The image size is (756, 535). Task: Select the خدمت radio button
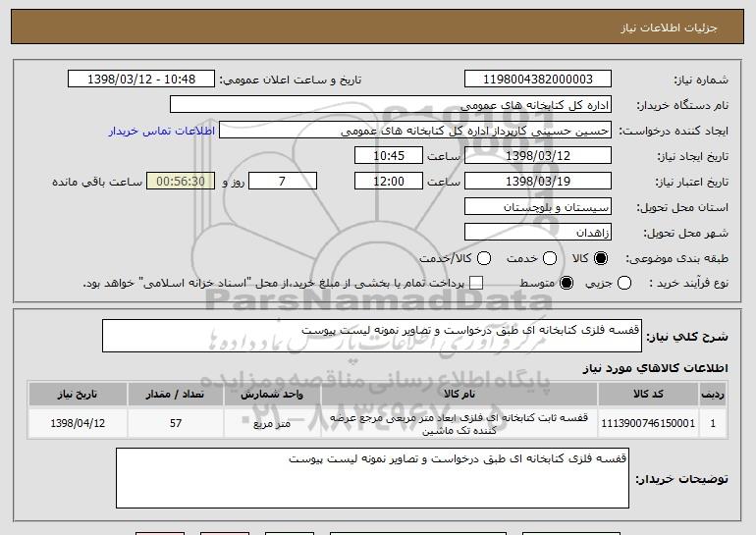click(x=550, y=259)
